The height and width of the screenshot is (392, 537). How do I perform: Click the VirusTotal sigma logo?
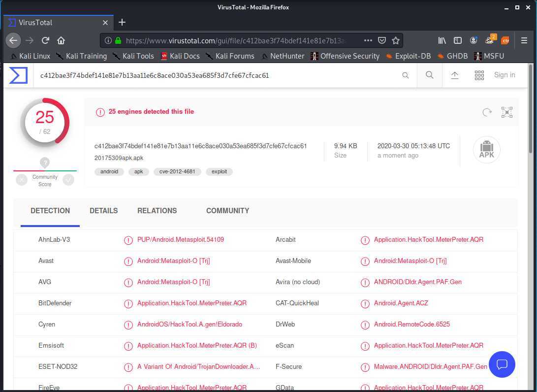[x=18, y=75]
